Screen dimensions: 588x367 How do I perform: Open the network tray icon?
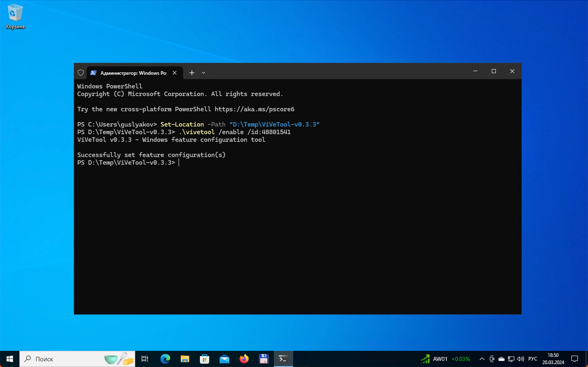coord(511,359)
